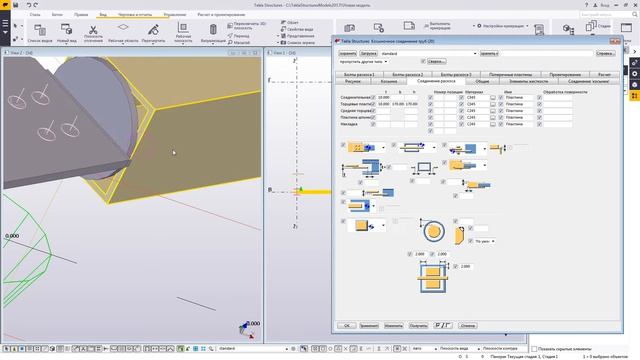Click the search magnifier in quick launch
Screen dimensions: 640x360
tap(635, 14)
